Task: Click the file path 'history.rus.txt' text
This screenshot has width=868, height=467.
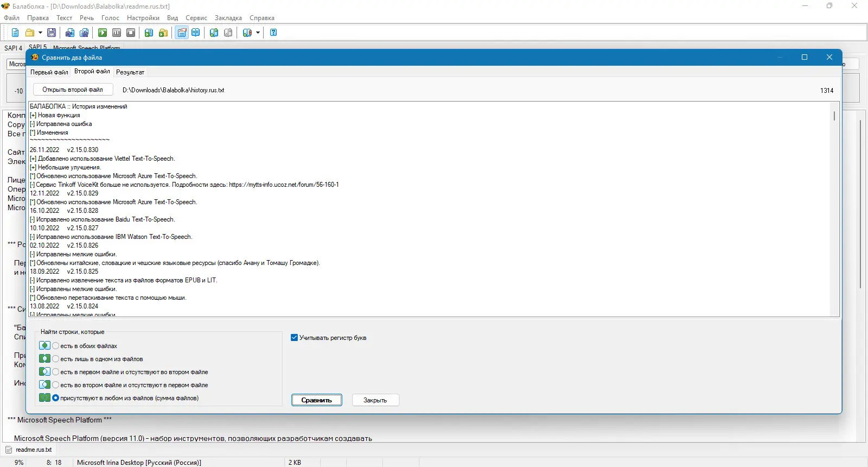Action: 174,90
